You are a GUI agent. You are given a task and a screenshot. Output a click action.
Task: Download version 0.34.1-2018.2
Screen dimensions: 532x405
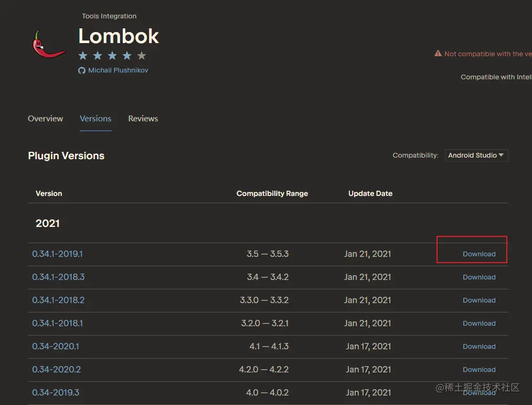pos(479,300)
